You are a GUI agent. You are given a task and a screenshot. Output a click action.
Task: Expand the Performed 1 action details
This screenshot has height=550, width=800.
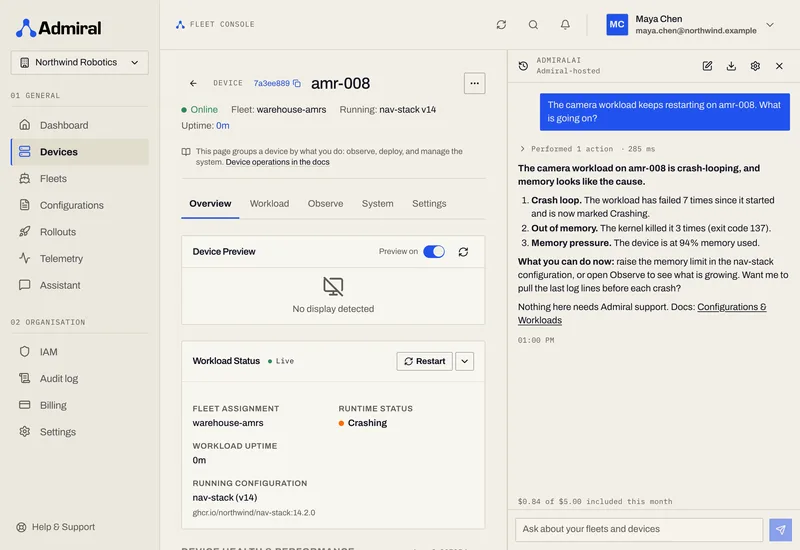(x=587, y=149)
